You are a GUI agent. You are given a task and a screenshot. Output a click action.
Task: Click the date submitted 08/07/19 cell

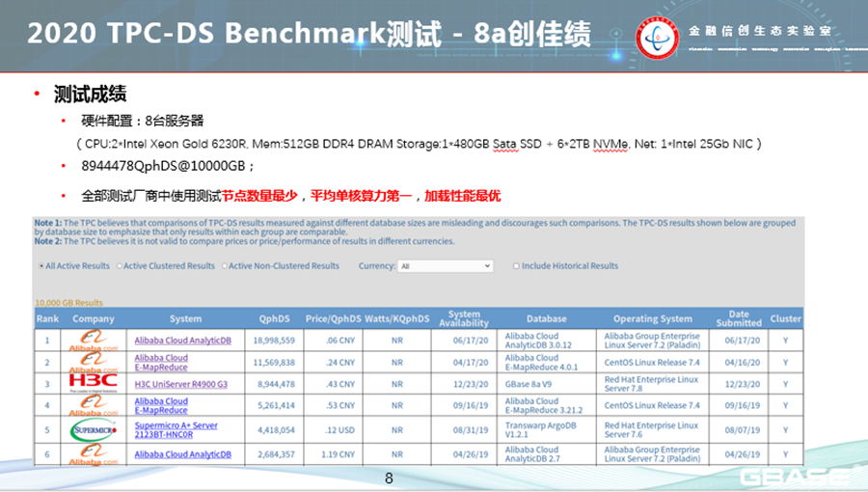743,430
